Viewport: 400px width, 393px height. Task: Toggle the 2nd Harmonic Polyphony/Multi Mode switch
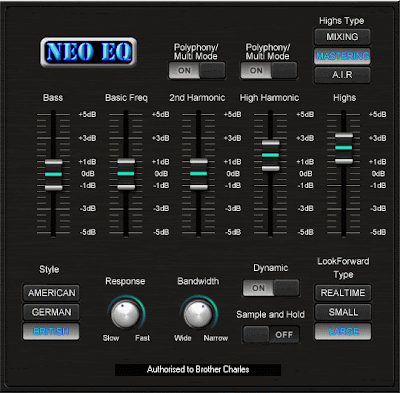coord(197,71)
